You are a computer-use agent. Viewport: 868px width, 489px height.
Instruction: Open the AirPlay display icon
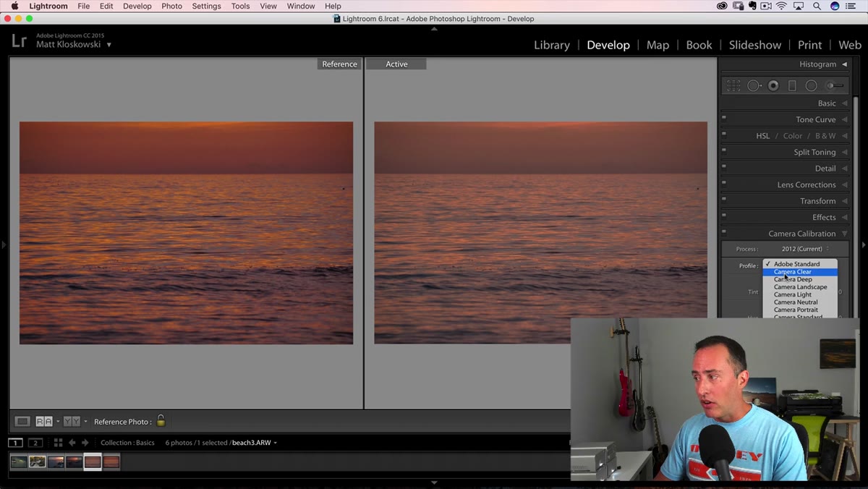(x=799, y=6)
